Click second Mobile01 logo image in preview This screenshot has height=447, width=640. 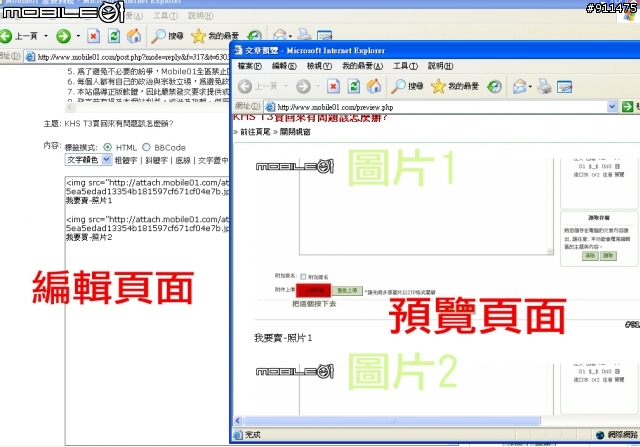coord(295,371)
